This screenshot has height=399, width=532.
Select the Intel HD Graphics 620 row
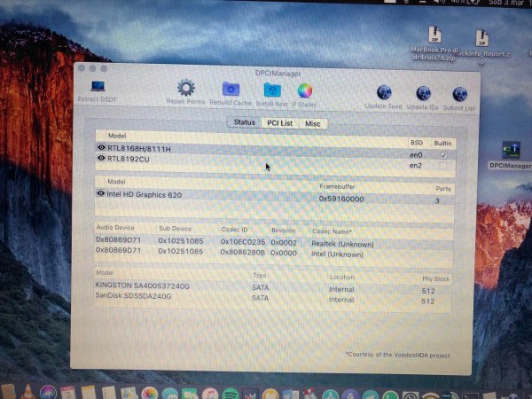click(x=275, y=197)
